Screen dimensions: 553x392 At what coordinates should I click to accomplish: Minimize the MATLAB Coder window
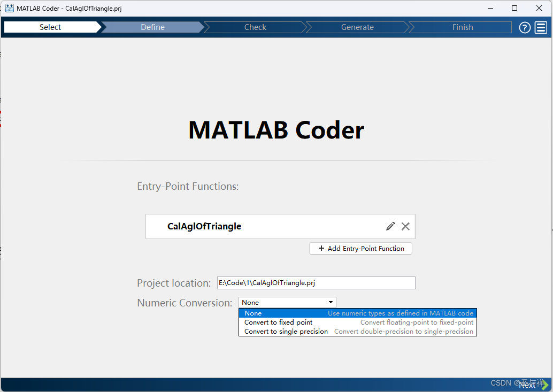pos(490,8)
